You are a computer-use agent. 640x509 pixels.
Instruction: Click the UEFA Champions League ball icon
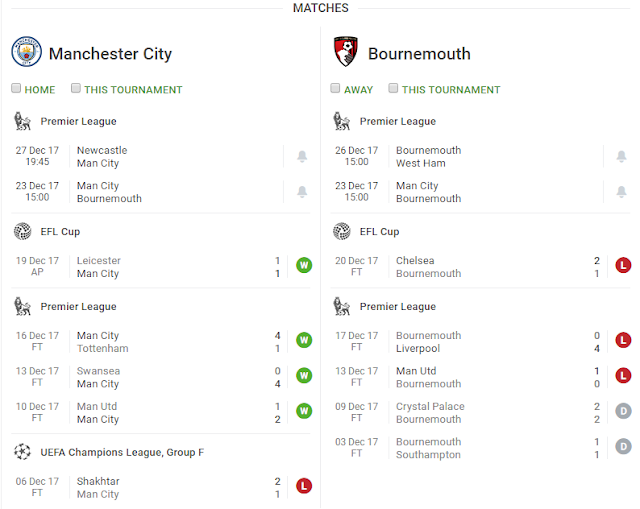point(23,452)
